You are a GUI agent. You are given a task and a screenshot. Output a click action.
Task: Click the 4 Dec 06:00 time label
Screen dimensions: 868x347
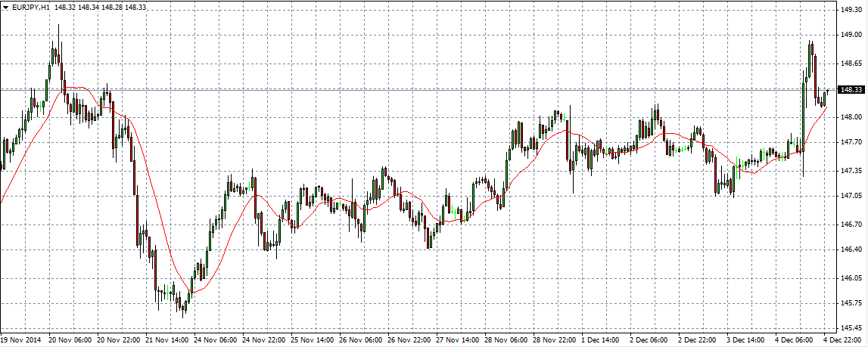[794, 339]
